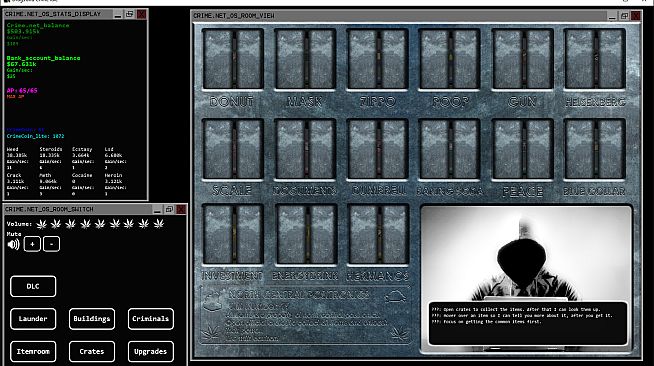The height and width of the screenshot is (366, 654).
Task: Minimize the ROOM_VIEW window
Action: (x=612, y=16)
